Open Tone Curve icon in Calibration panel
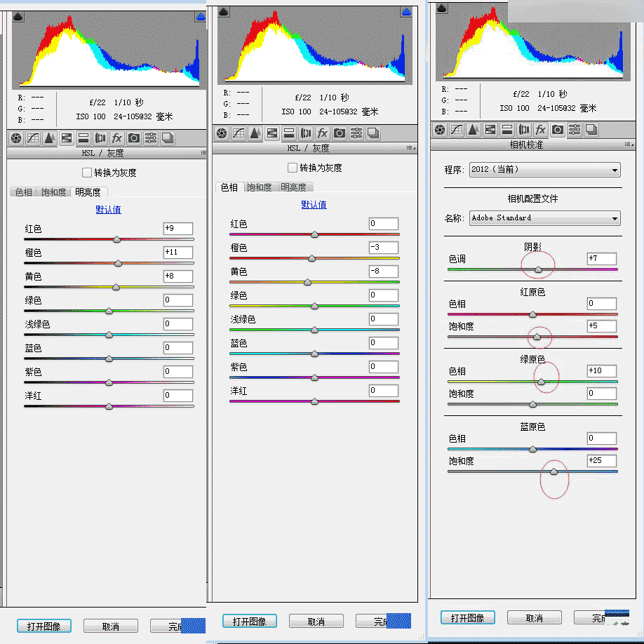 pyautogui.click(x=456, y=130)
